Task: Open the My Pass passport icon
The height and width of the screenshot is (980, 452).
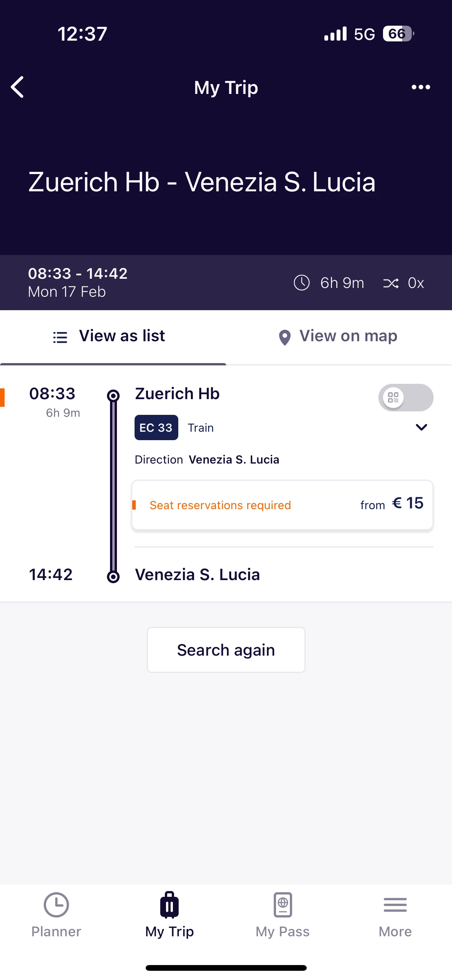Action: [283, 905]
